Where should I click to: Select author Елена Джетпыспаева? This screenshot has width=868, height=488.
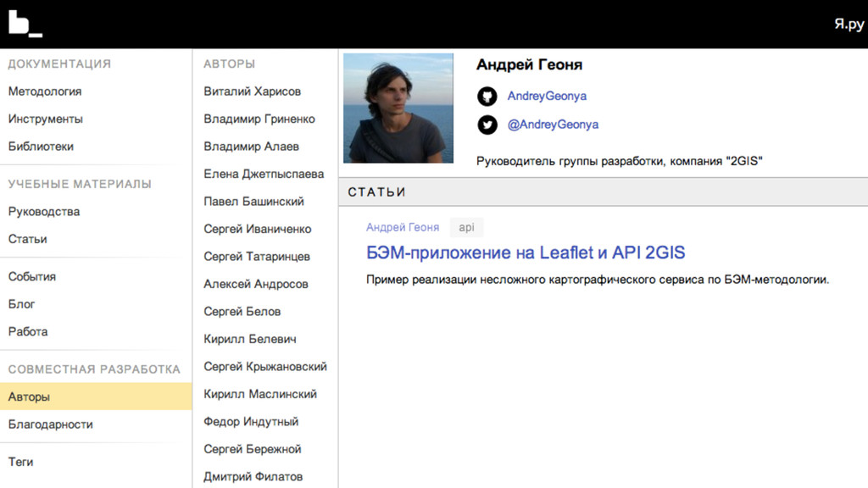pos(264,174)
